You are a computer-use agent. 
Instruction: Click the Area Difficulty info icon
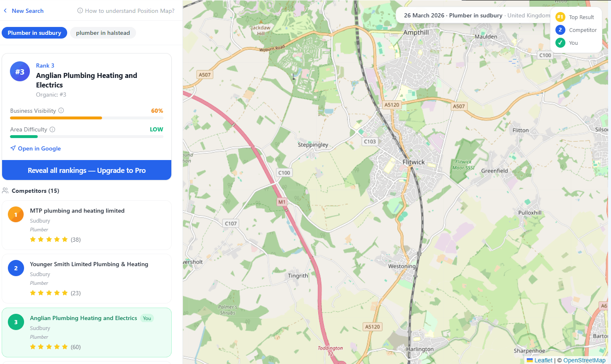tap(52, 129)
